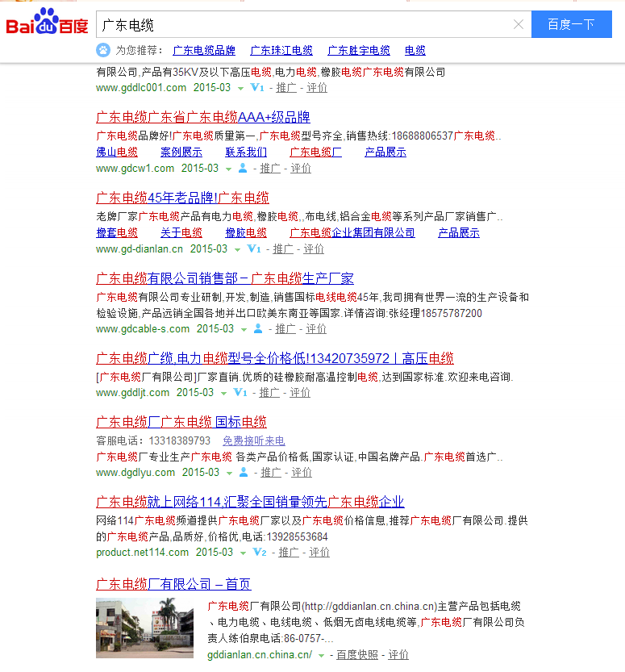Viewport: 625px width, 672px height.
Task: Open the 案例展示 sublink
Action: pos(181,152)
